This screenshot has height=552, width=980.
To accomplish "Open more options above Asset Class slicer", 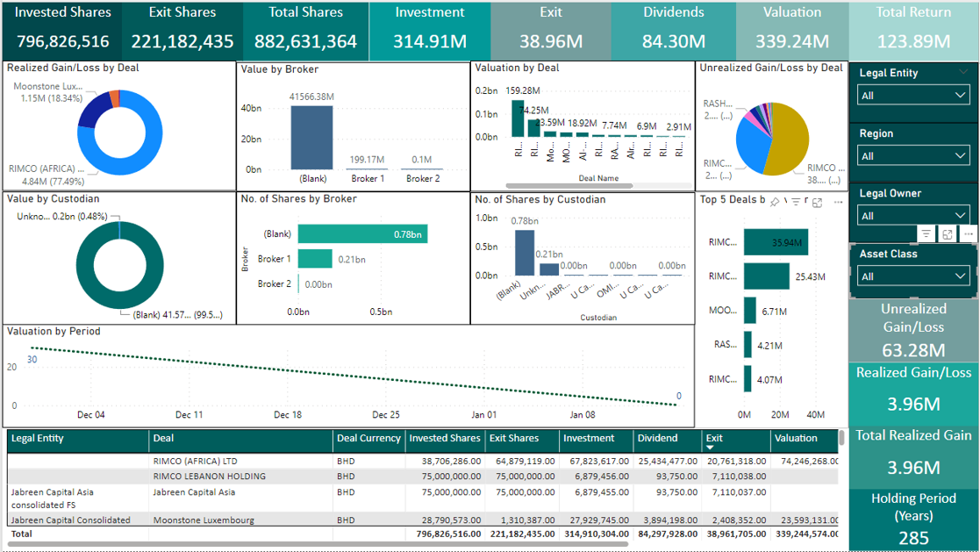I will 968,234.
